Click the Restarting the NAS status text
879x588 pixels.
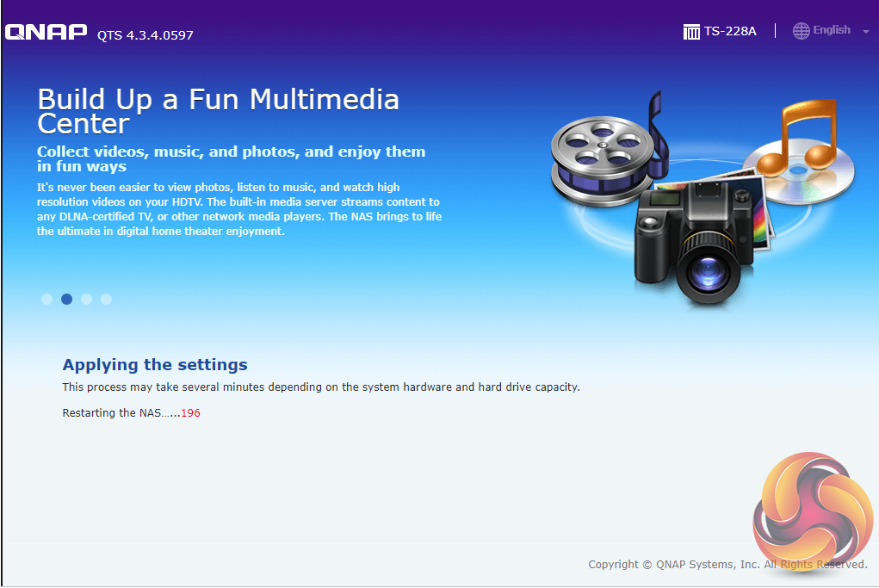pyautogui.click(x=121, y=413)
